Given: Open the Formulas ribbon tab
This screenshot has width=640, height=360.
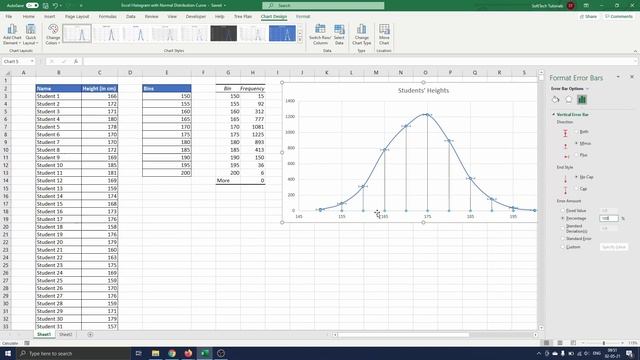Looking at the screenshot, I should [x=108, y=16].
